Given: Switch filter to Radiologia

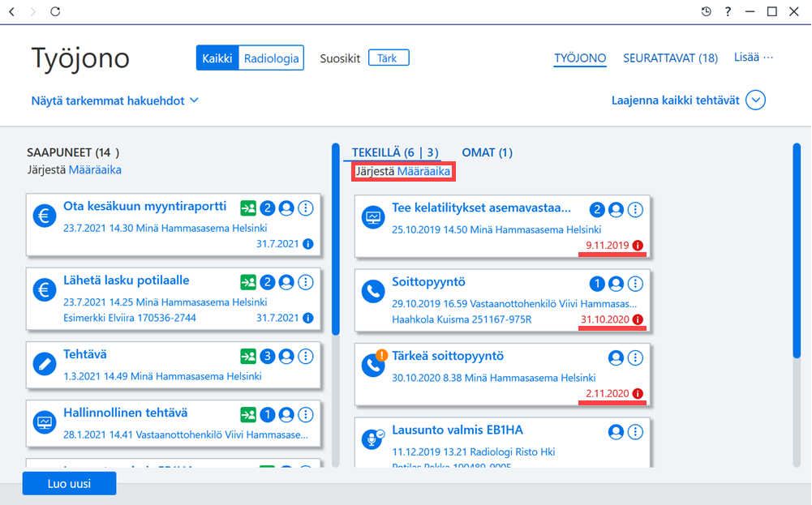Looking at the screenshot, I should point(271,58).
